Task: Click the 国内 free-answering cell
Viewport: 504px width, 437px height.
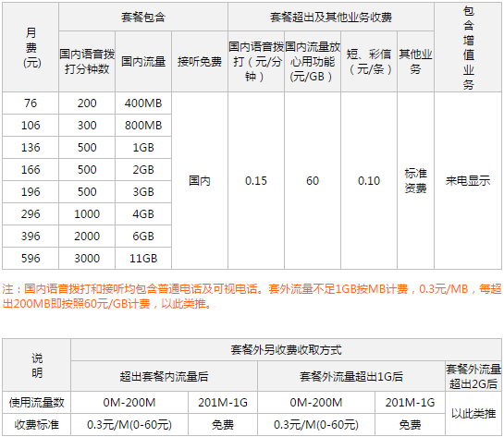Action: click(x=200, y=181)
